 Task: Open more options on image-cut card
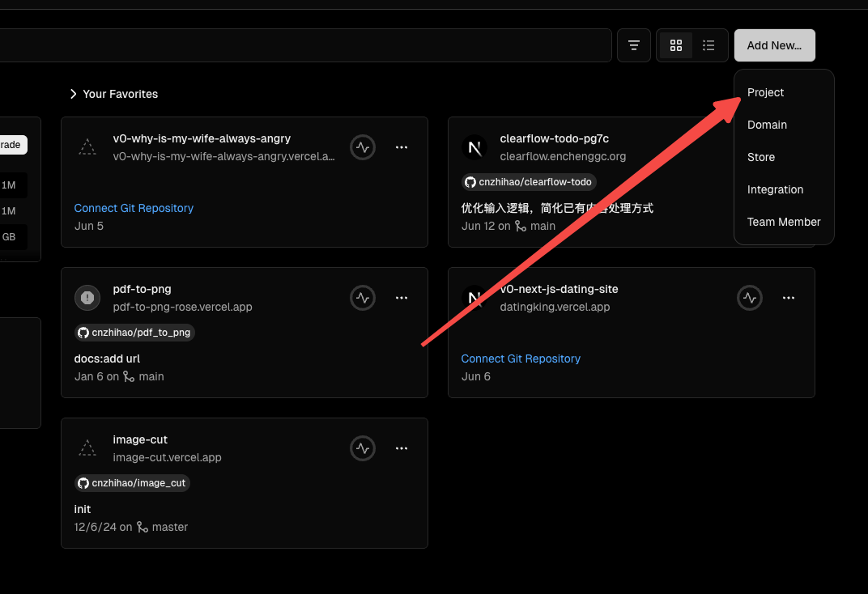tap(402, 448)
